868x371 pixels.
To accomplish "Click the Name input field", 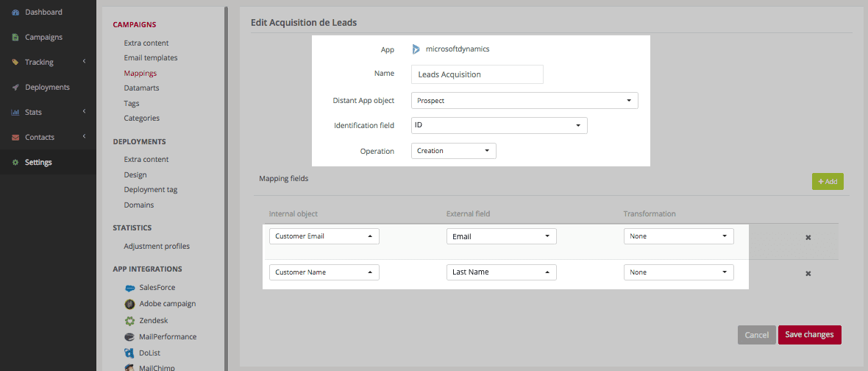I will 477,74.
